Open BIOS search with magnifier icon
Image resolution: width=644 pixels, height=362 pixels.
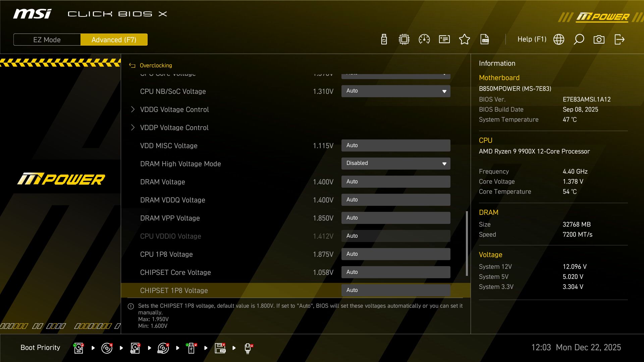click(579, 40)
